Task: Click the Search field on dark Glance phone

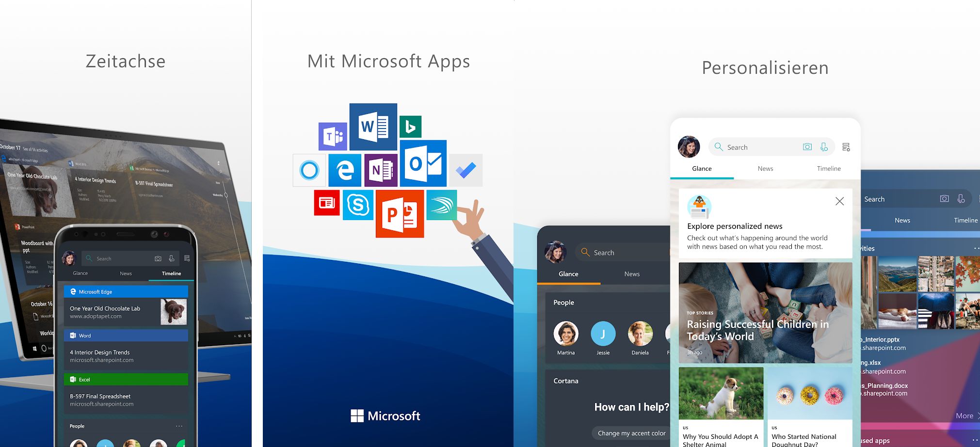Action: (x=623, y=253)
